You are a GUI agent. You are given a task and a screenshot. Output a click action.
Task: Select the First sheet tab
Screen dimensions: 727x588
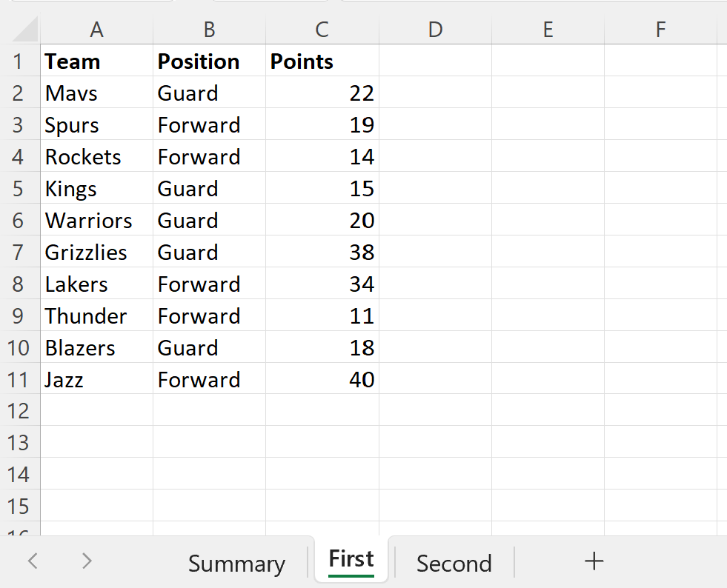(351, 560)
